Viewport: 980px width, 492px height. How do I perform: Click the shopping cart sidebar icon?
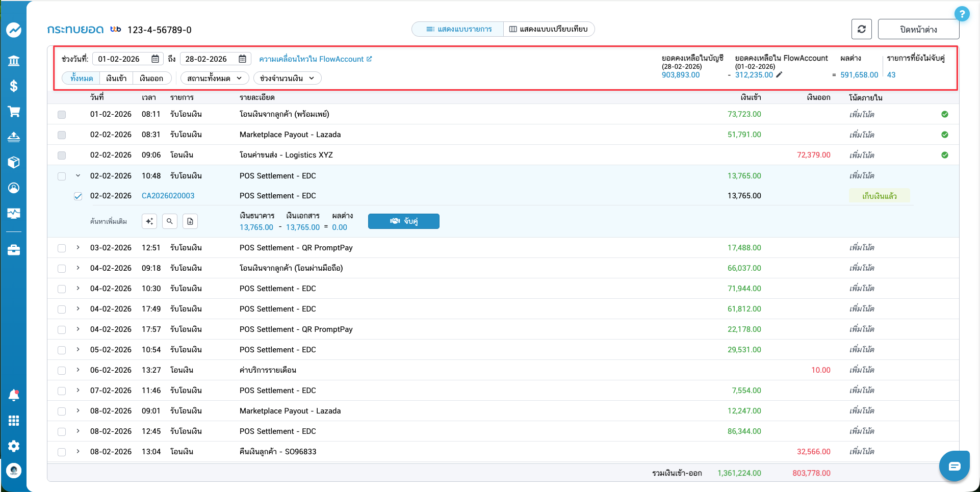coord(14,112)
